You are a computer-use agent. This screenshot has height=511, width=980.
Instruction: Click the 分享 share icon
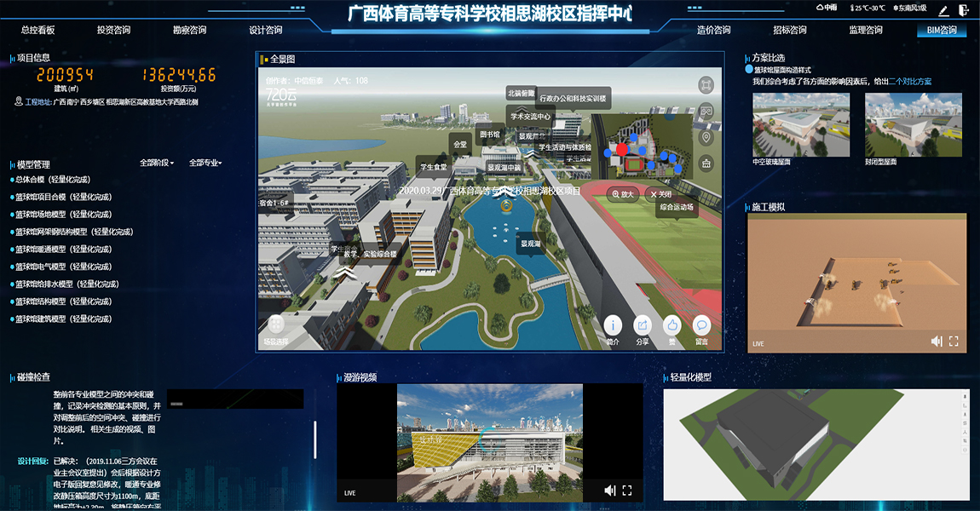tap(643, 325)
